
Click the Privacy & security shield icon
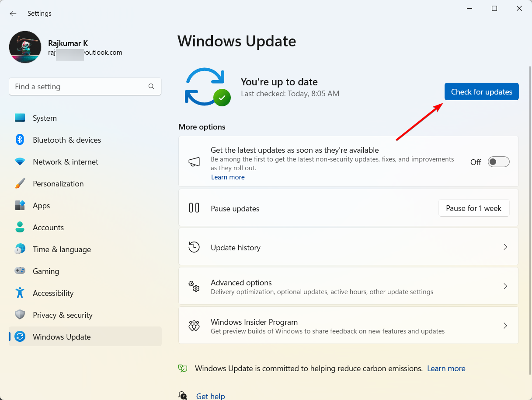click(x=20, y=315)
